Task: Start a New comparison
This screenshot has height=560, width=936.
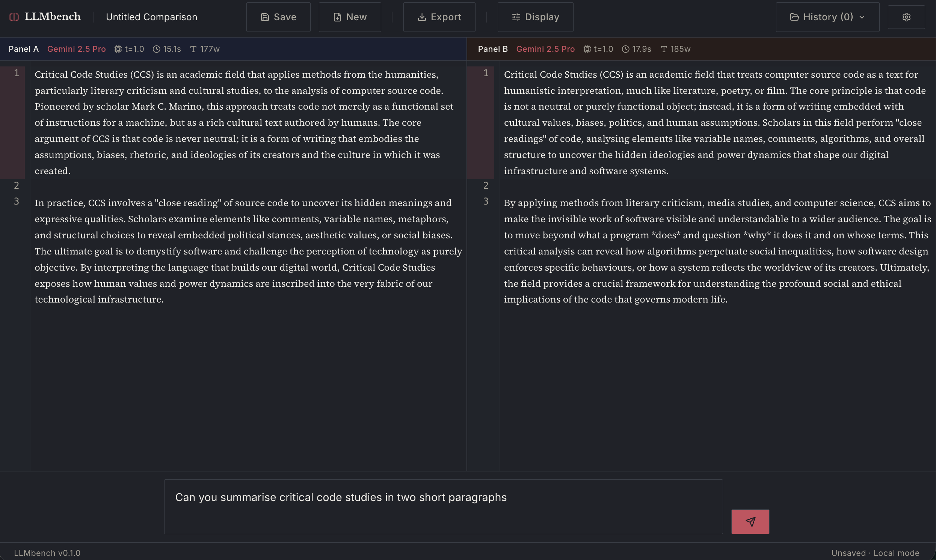Action: click(350, 17)
